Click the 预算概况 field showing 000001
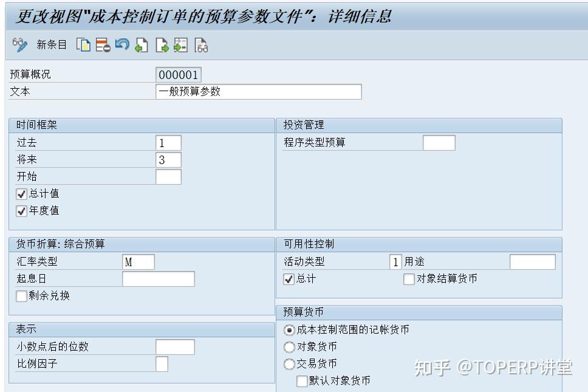The image size is (588, 392). click(179, 75)
